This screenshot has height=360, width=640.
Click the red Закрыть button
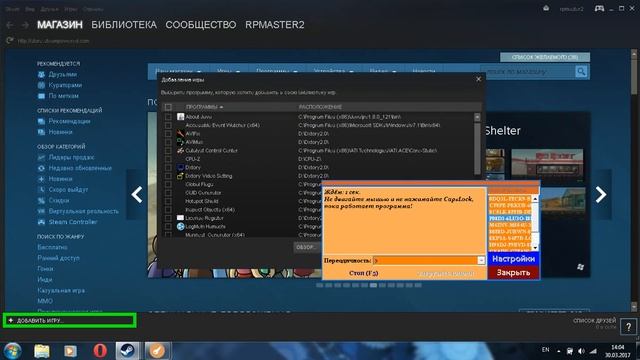(x=513, y=273)
